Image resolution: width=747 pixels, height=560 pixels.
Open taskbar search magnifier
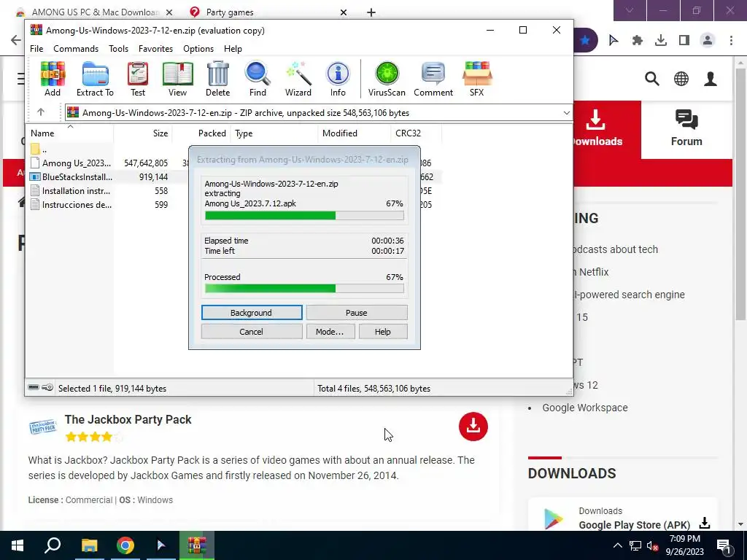point(53,545)
